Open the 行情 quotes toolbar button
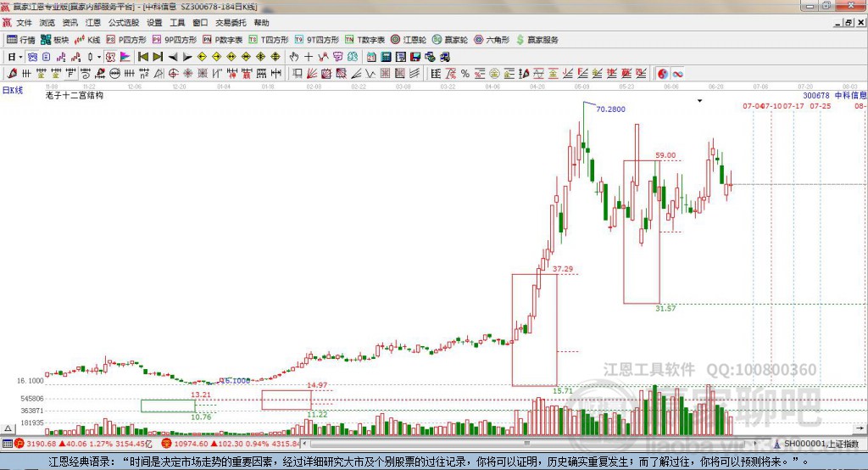 pos(20,39)
